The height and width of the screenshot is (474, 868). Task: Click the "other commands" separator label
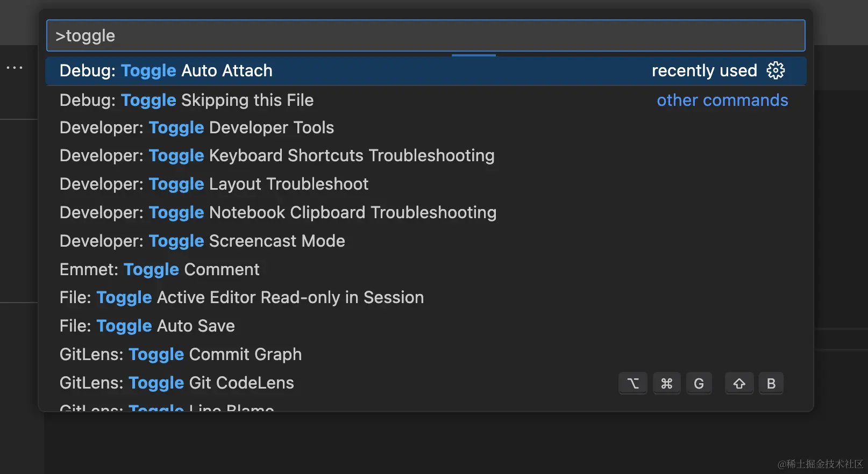click(722, 100)
